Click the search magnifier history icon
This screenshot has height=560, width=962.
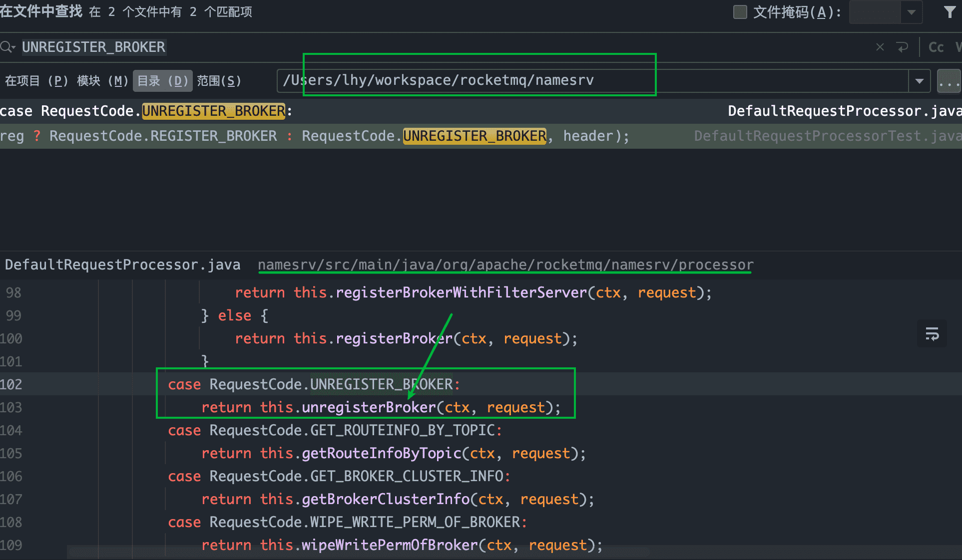point(8,47)
